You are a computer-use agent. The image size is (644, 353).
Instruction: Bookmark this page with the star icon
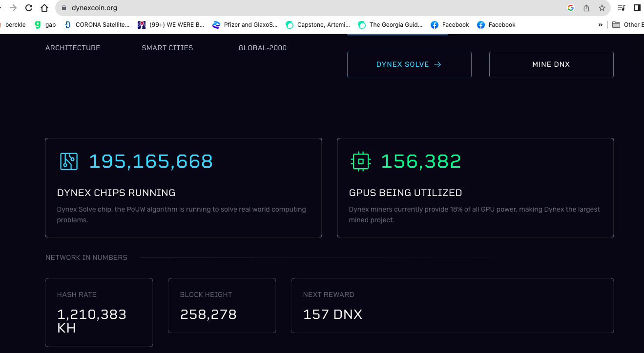[x=602, y=8]
